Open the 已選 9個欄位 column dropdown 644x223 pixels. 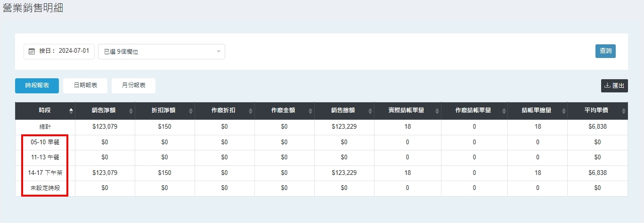click(162, 52)
